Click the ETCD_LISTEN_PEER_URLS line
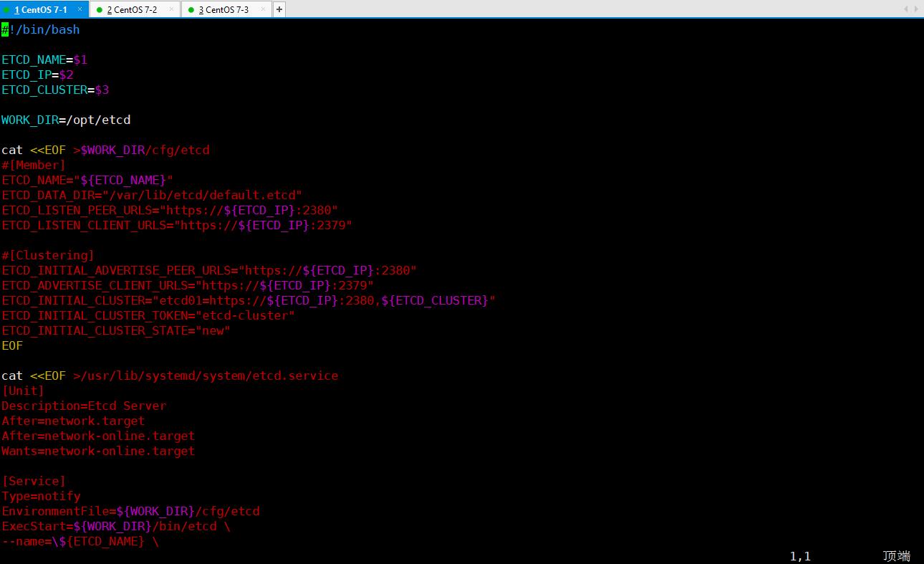The height and width of the screenshot is (564, 924). click(x=170, y=210)
